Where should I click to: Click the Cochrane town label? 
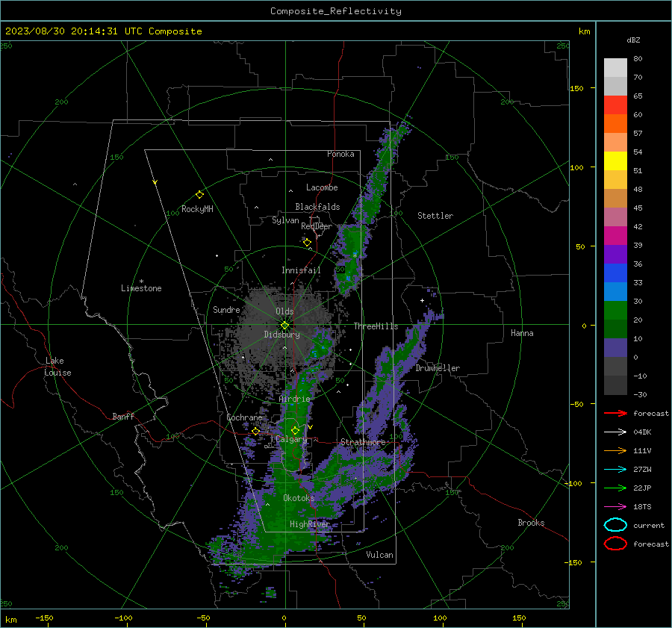244,417
